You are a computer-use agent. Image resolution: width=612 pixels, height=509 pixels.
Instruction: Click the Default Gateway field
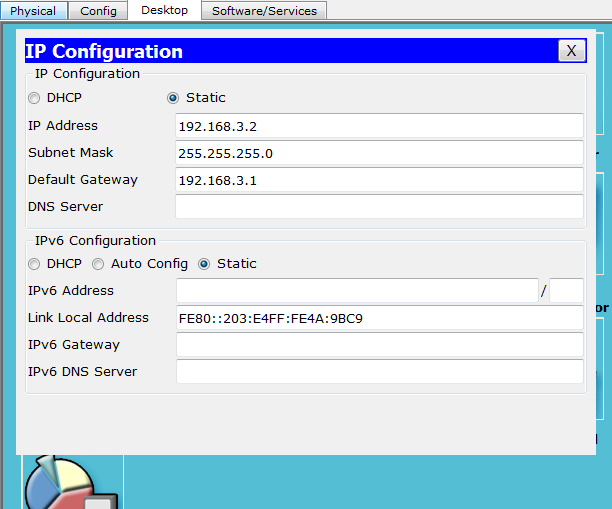379,180
